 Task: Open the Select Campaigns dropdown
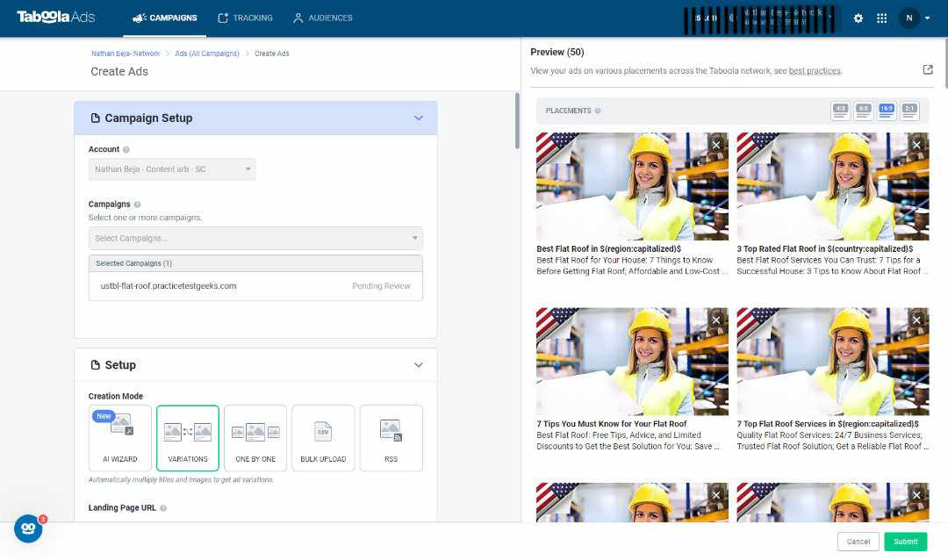pos(255,238)
